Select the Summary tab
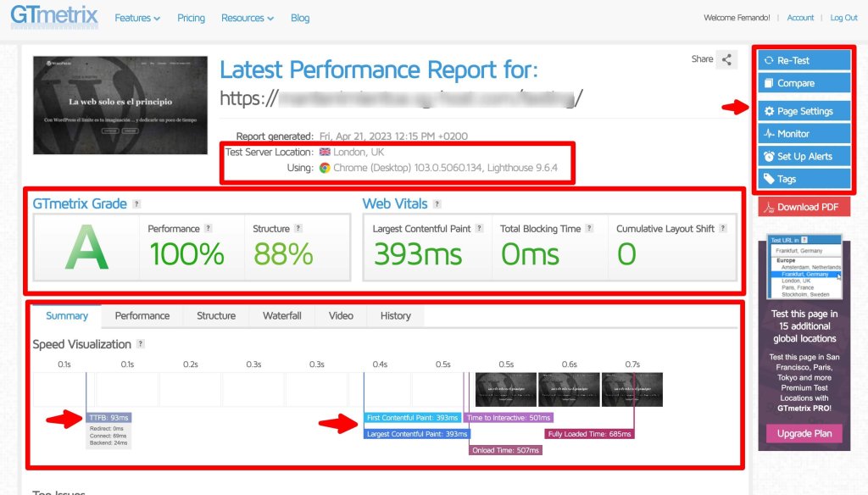The width and height of the screenshot is (868, 495). (67, 315)
